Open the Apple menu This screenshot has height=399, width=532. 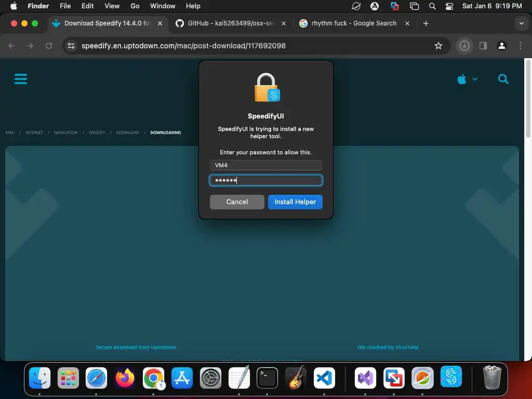[14, 6]
